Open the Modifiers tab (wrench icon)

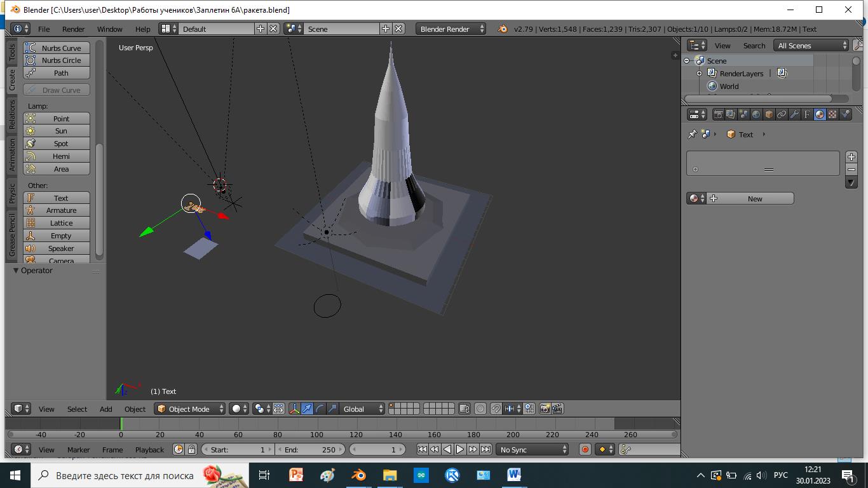[x=794, y=115]
